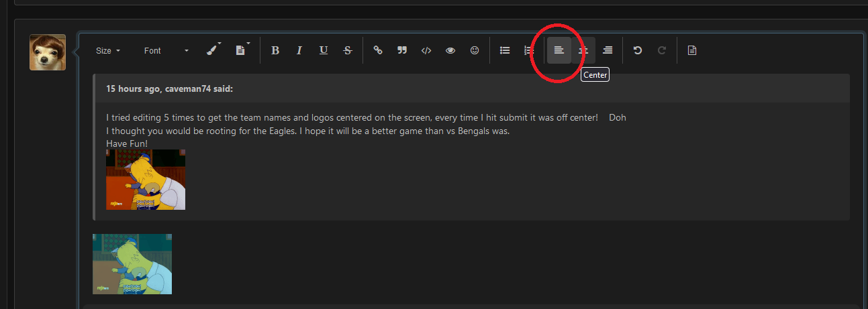Click the "Have Fun!" line
The width and height of the screenshot is (868, 309).
(x=127, y=143)
